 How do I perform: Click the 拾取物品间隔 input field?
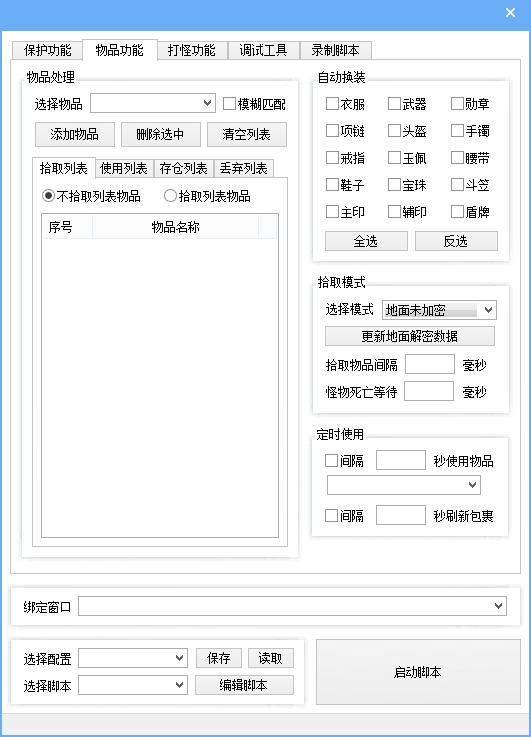coord(430,364)
